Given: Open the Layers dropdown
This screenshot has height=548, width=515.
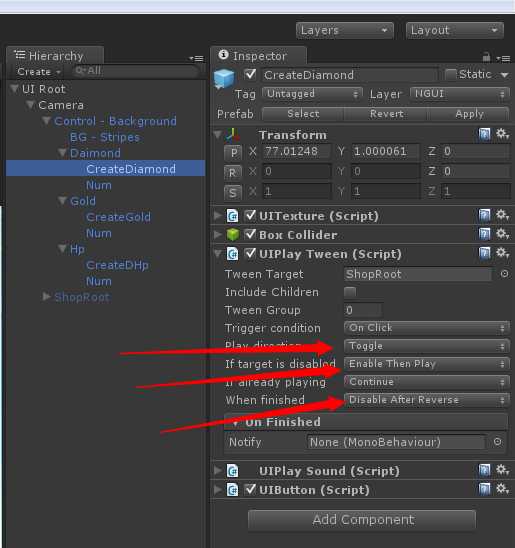Looking at the screenshot, I should click(344, 30).
